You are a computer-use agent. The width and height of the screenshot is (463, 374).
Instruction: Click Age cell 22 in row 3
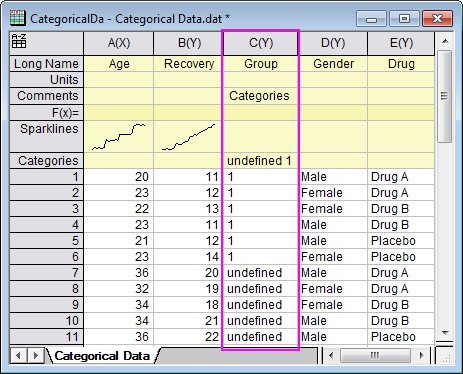119,209
